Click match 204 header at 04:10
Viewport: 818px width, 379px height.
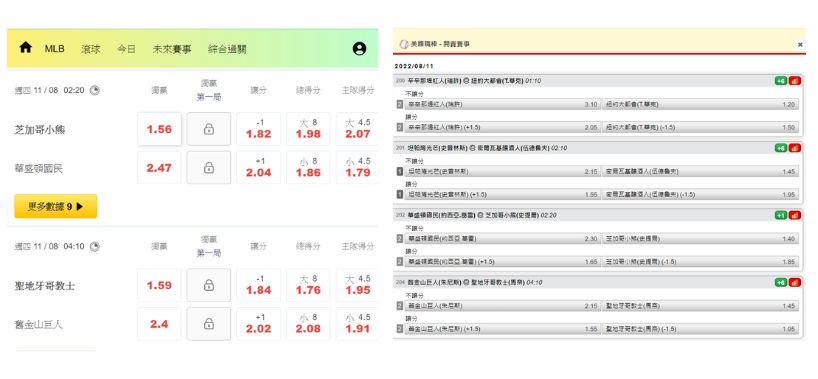tap(598, 282)
